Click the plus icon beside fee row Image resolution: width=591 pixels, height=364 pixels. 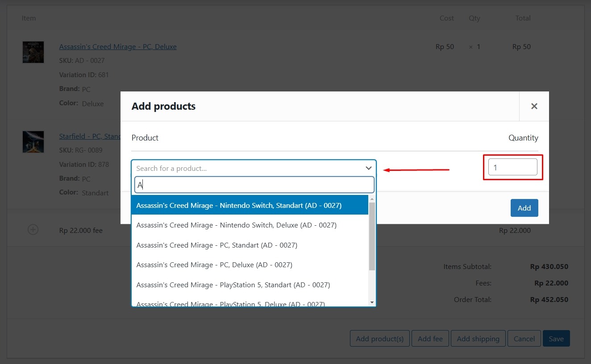[33, 229]
